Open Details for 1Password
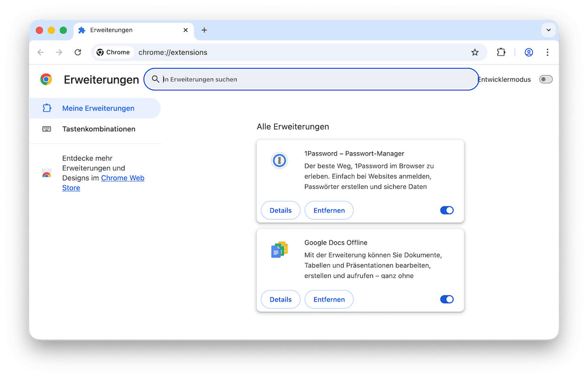 (280, 210)
